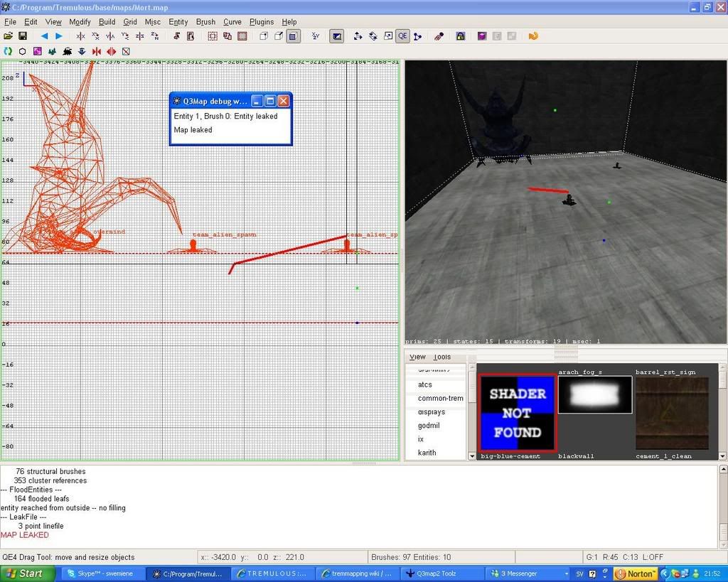This screenshot has width=728, height=582.
Task: Open the Build menu
Action: [107, 22]
